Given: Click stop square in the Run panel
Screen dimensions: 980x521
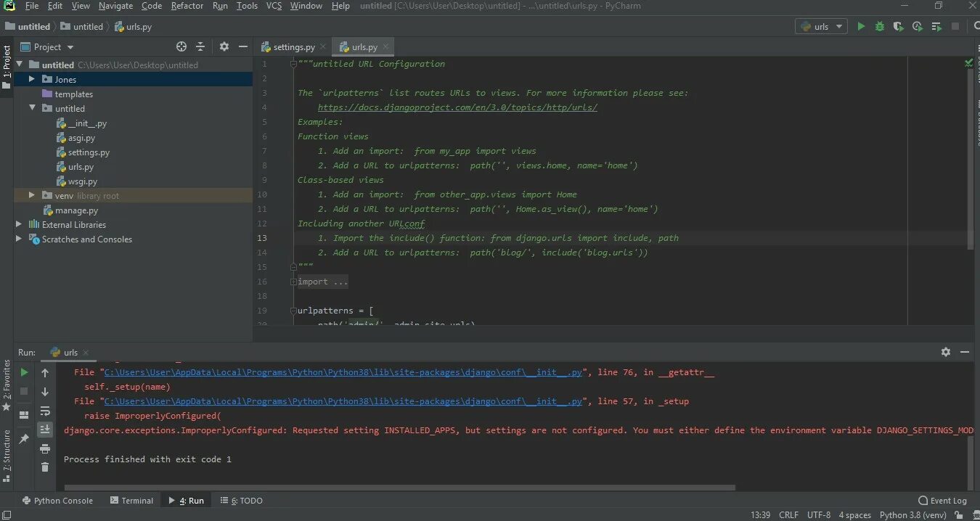Looking at the screenshot, I should tap(24, 391).
